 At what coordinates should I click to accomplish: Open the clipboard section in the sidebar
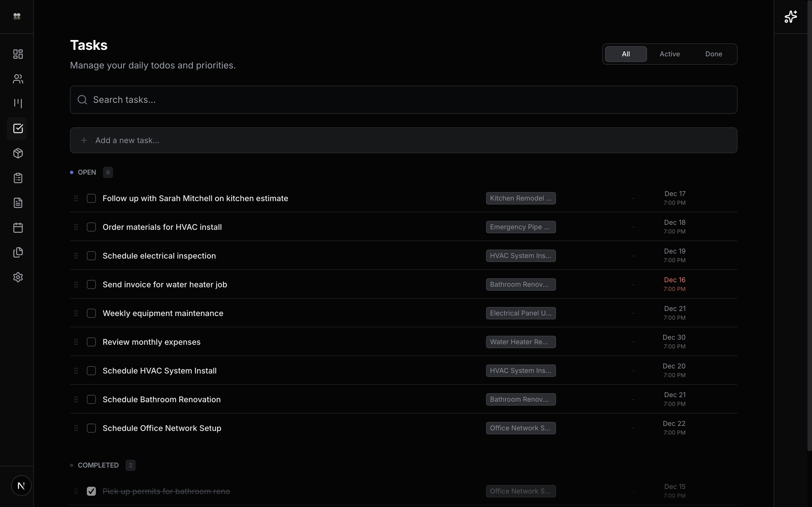[x=17, y=178]
